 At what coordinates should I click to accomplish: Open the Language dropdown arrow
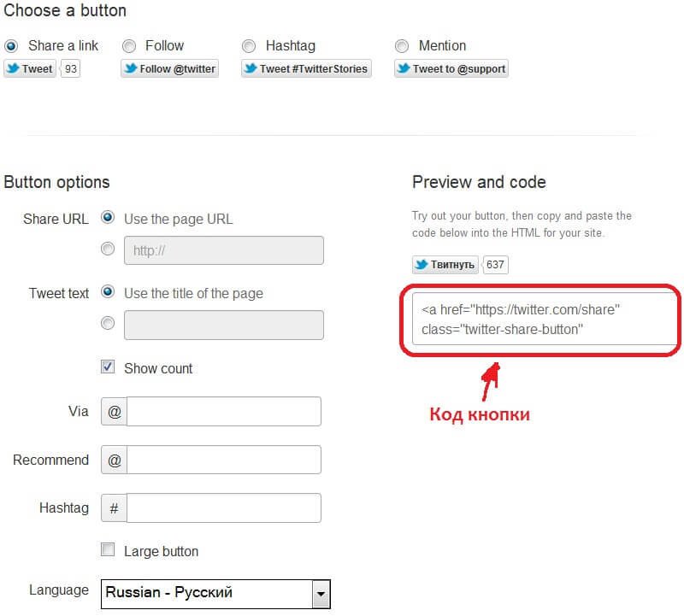point(321,593)
